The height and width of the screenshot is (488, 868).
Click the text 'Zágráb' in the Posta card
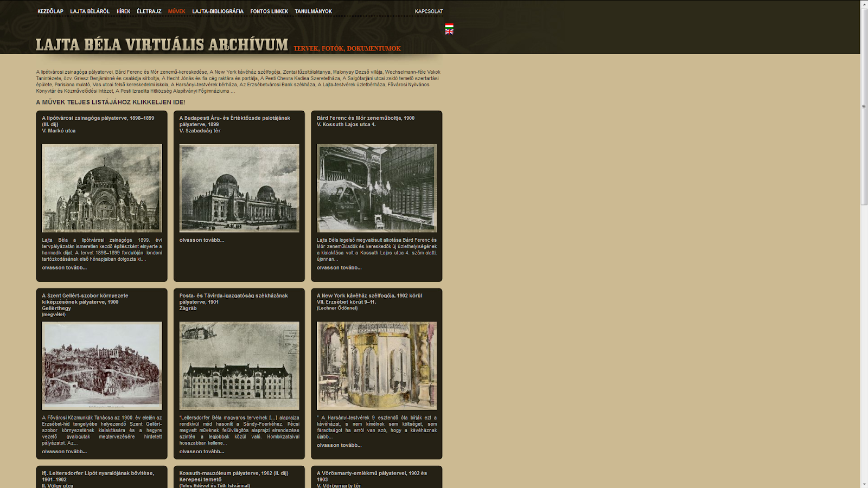click(188, 308)
